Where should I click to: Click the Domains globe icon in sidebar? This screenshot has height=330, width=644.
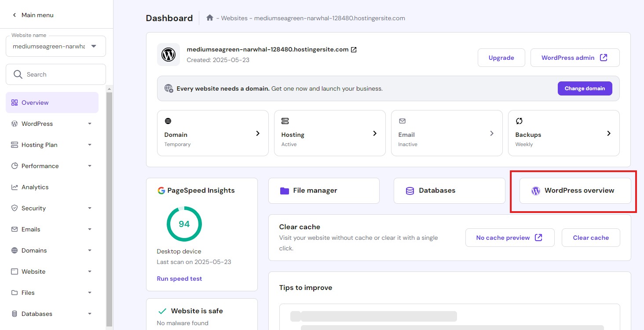14,250
